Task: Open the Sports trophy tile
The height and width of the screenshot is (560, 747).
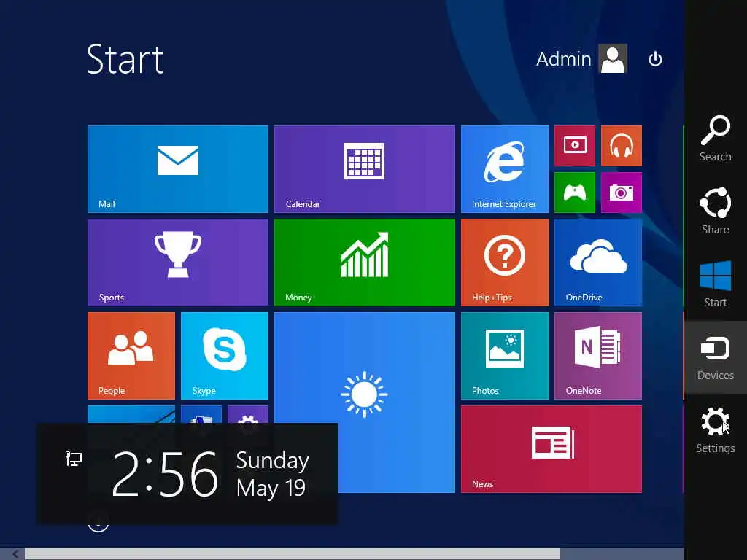Action: 178,262
